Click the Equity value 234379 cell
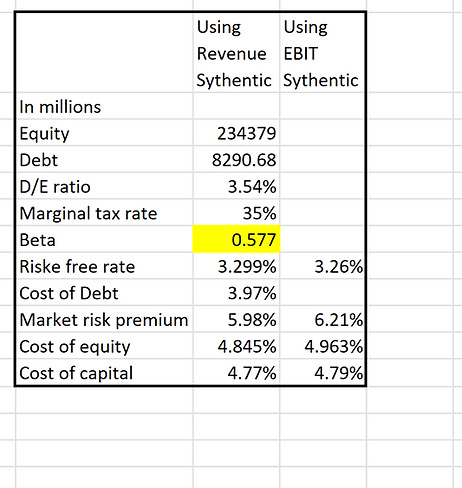Viewport: 462px width, 488px height. coord(236,133)
